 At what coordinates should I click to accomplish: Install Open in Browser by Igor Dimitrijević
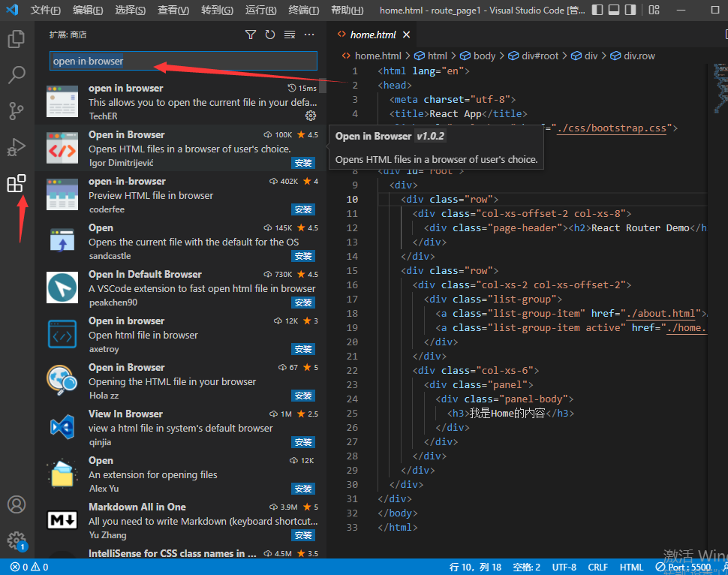[303, 163]
